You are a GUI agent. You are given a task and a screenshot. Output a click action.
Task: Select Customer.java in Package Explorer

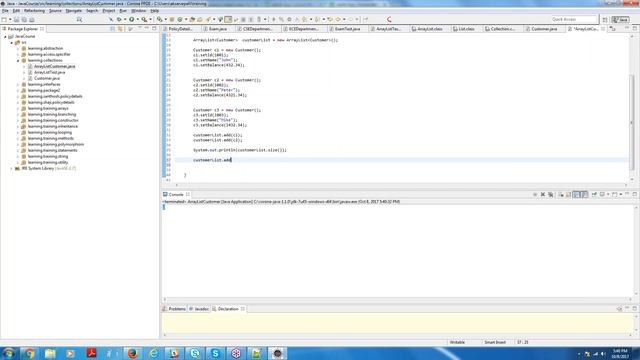47,78
